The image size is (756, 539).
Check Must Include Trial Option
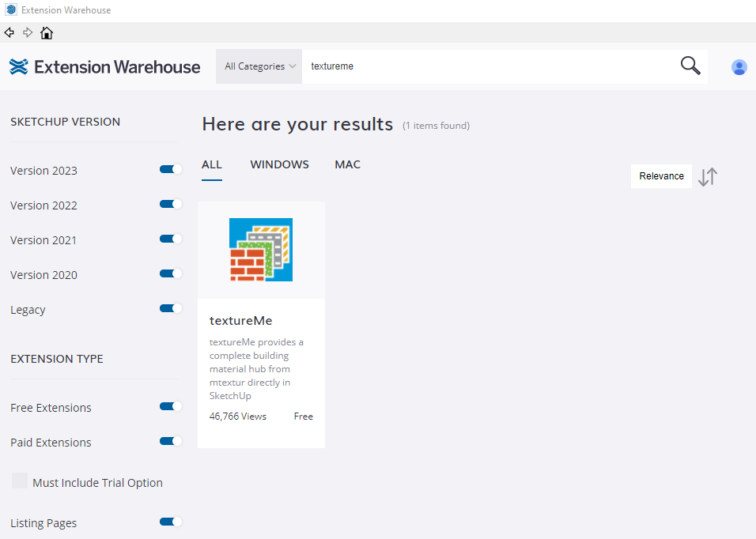coord(20,481)
